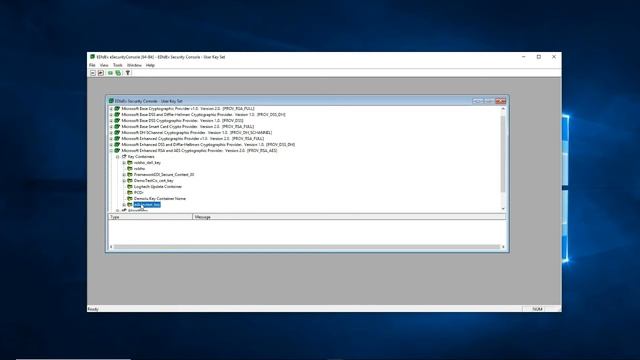Click container icon beside FrameworkEDI_Secure_Context_00
Viewport: 640px width, 360px height.
(130, 174)
